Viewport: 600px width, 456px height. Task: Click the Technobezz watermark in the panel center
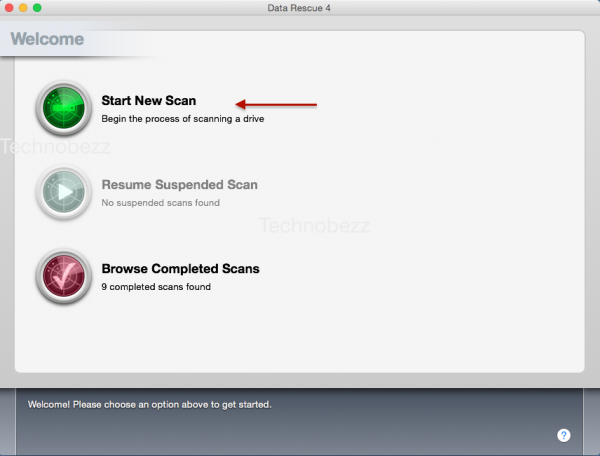coord(314,226)
